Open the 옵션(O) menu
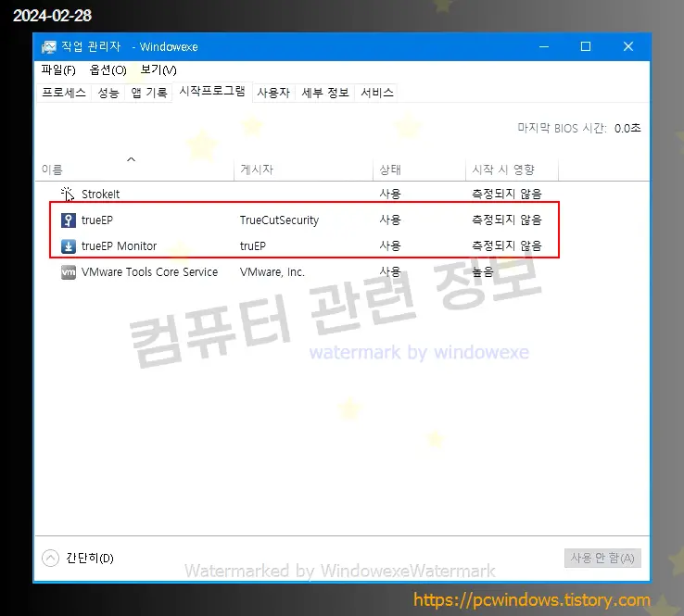The image size is (684, 616). pyautogui.click(x=108, y=69)
